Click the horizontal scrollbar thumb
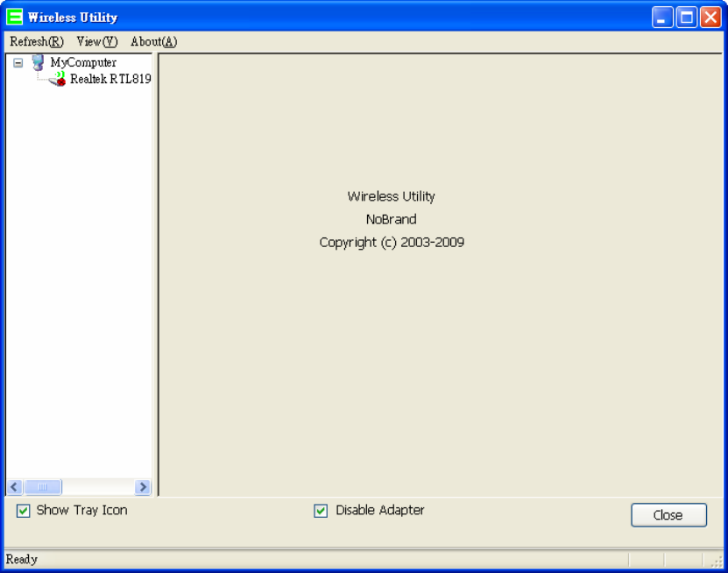 [42, 487]
